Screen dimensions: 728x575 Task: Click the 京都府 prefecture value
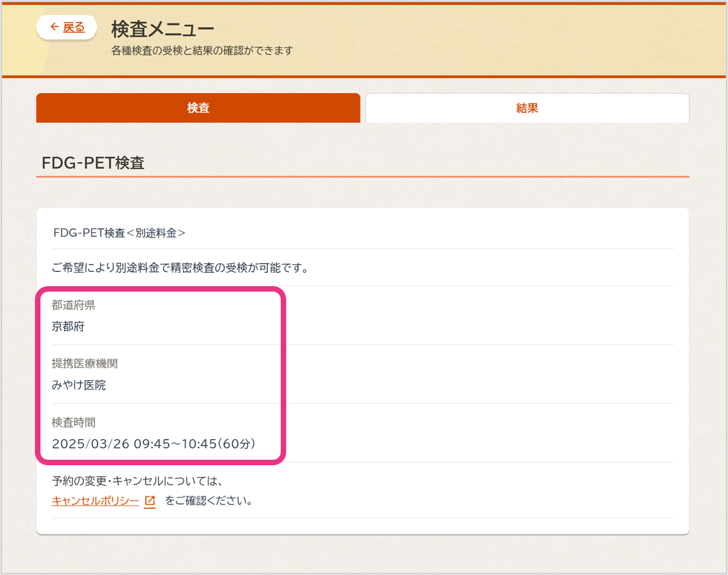tap(68, 327)
